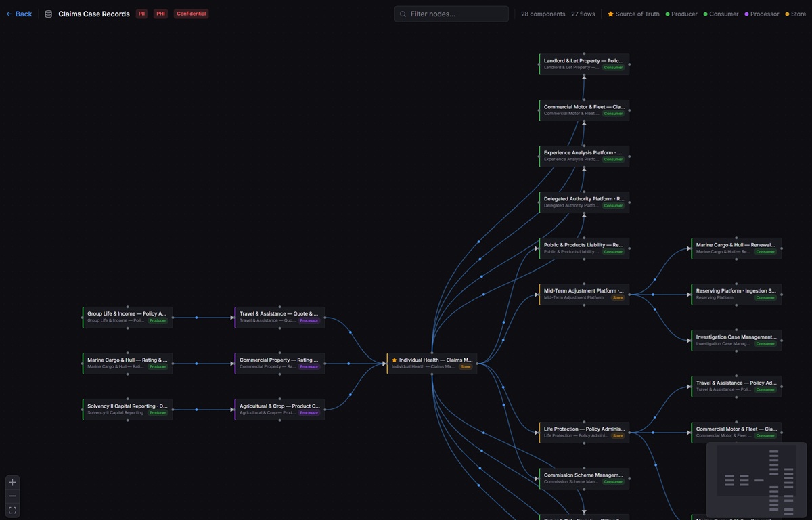812x520 pixels.
Task: Click the Consumer badge on Landlord & Let node
Action: pos(613,67)
